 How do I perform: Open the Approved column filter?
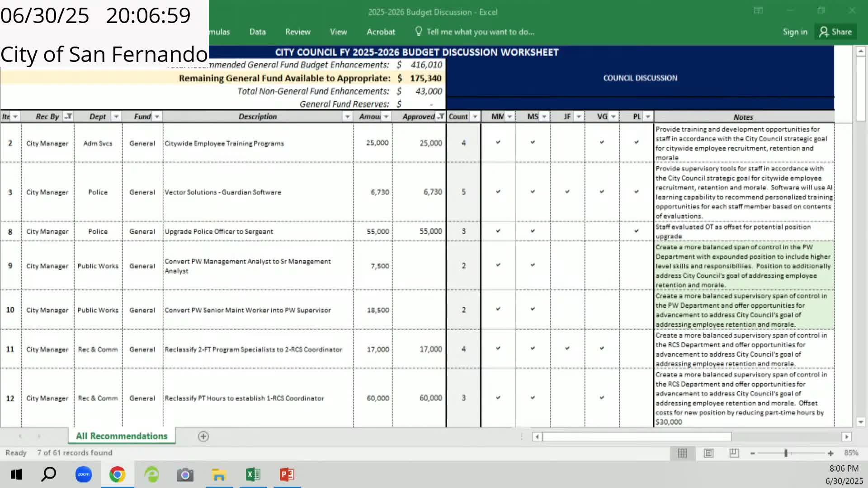[x=441, y=117]
